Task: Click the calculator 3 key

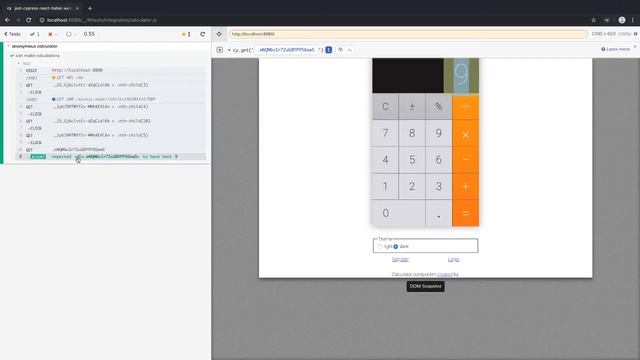Action: click(438, 187)
